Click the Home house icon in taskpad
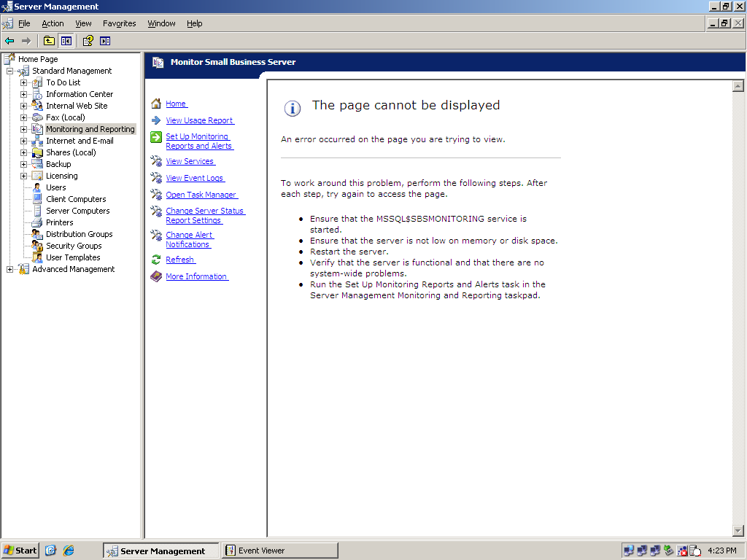Image resolution: width=747 pixels, height=560 pixels. click(156, 104)
